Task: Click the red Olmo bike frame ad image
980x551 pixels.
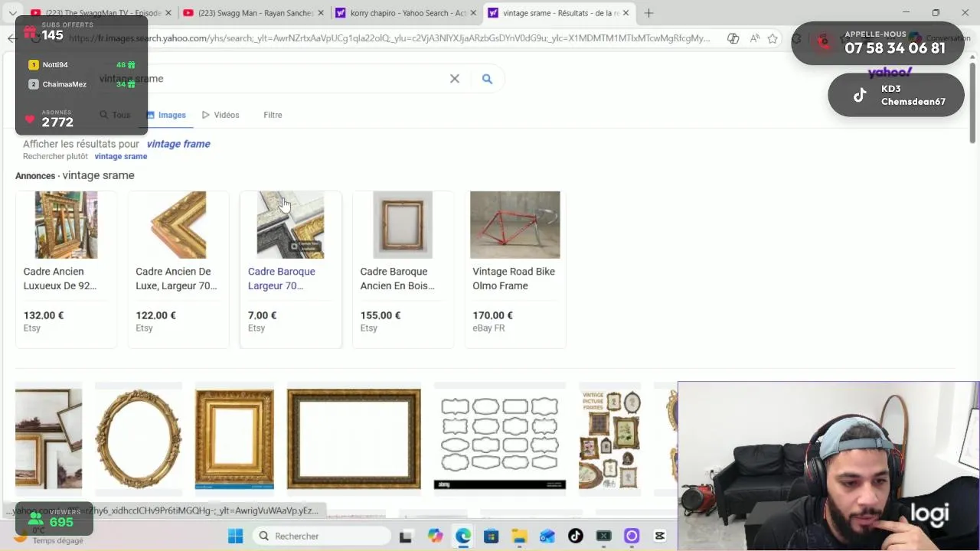Action: point(515,225)
